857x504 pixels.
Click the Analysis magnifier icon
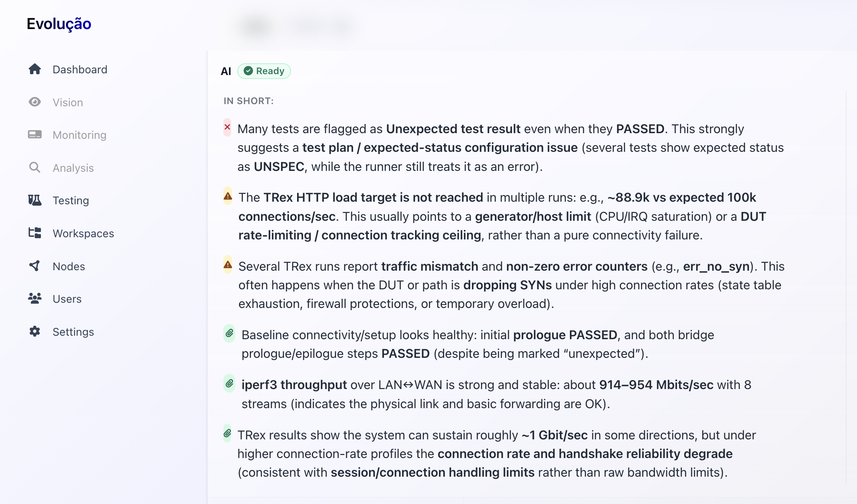35,167
